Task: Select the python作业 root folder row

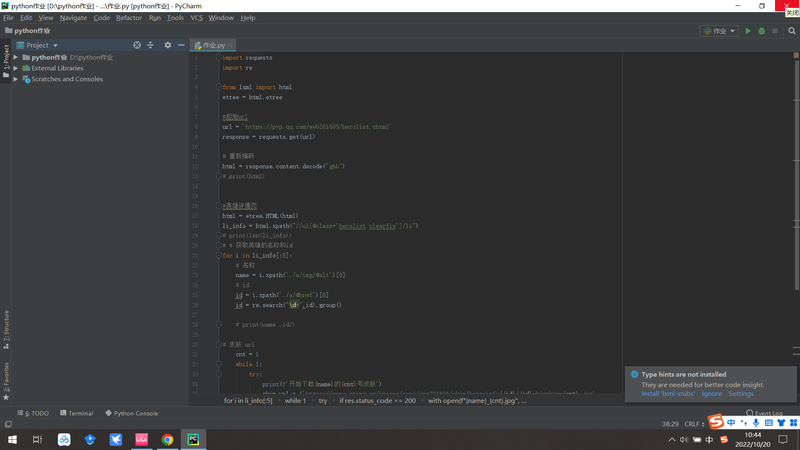Action: click(x=100, y=57)
